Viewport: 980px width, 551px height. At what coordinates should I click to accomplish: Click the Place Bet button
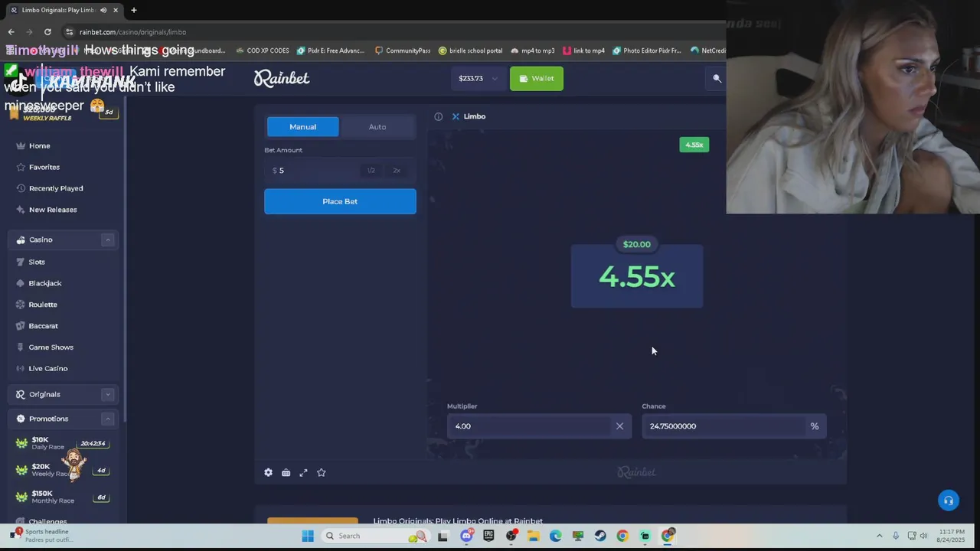(340, 201)
